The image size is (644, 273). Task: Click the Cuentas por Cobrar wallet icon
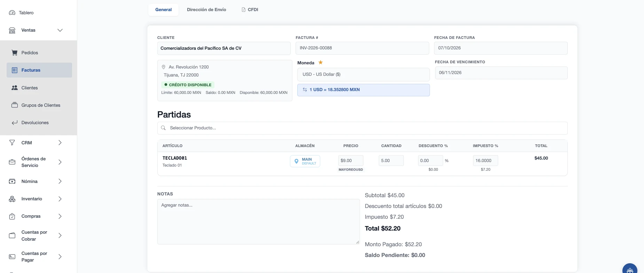click(x=12, y=235)
